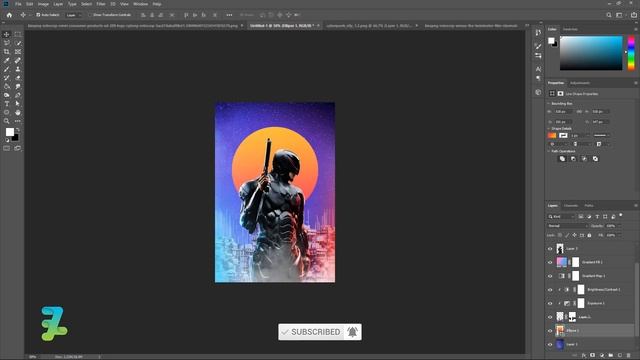Select the Horizontal Type tool
This screenshot has height=360, width=640.
[7, 104]
